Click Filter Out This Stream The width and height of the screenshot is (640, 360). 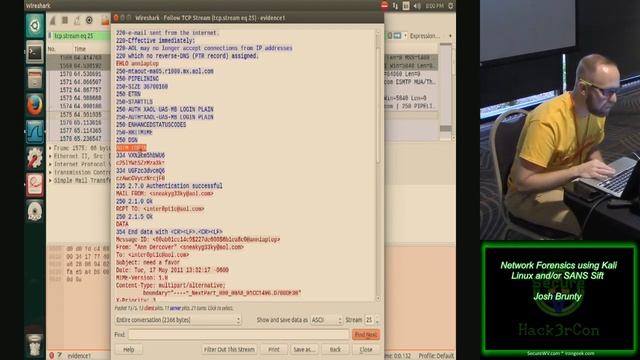(x=229, y=349)
